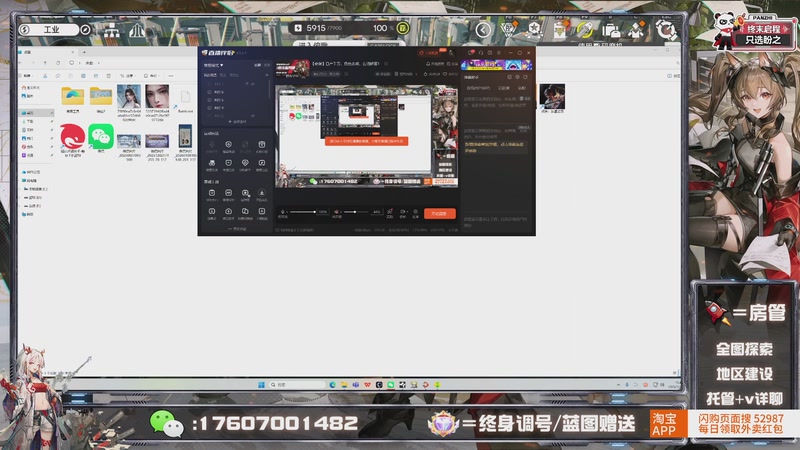Screen dimensions: 800x450
Task: Select This PC in File Explorer sidebar
Action: 29,180
